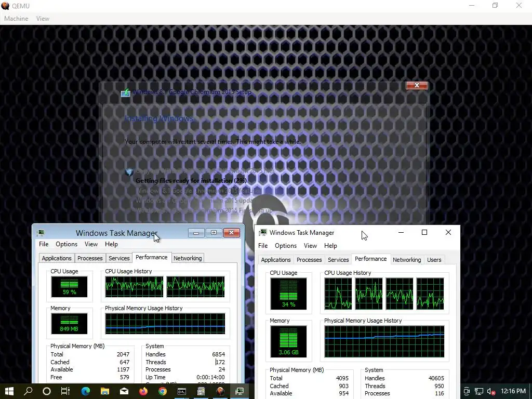Viewport: 532px width, 399px height.
Task: Click the network tray icon
Action: [478, 391]
